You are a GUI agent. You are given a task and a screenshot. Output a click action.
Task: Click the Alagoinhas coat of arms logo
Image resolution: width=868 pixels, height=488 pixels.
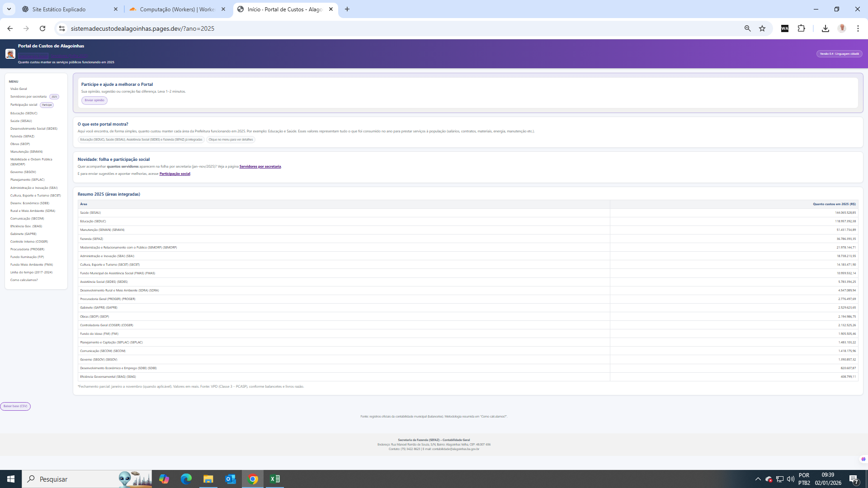pyautogui.click(x=10, y=54)
